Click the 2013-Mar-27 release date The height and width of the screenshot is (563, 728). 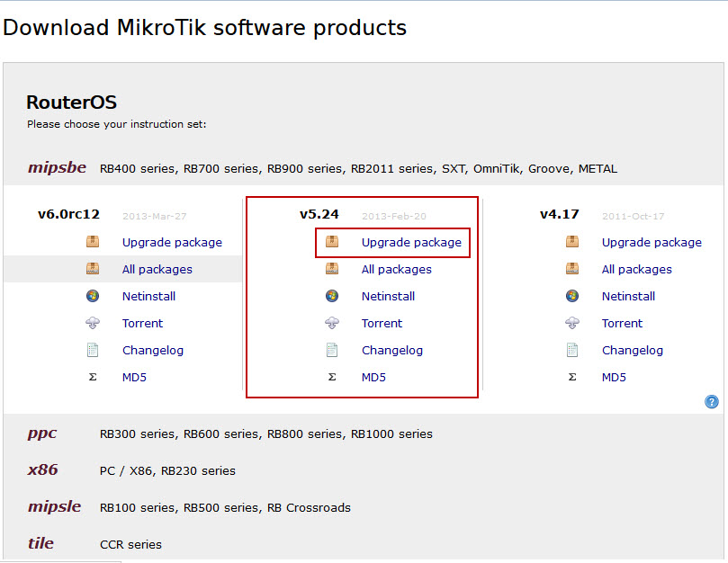154,216
